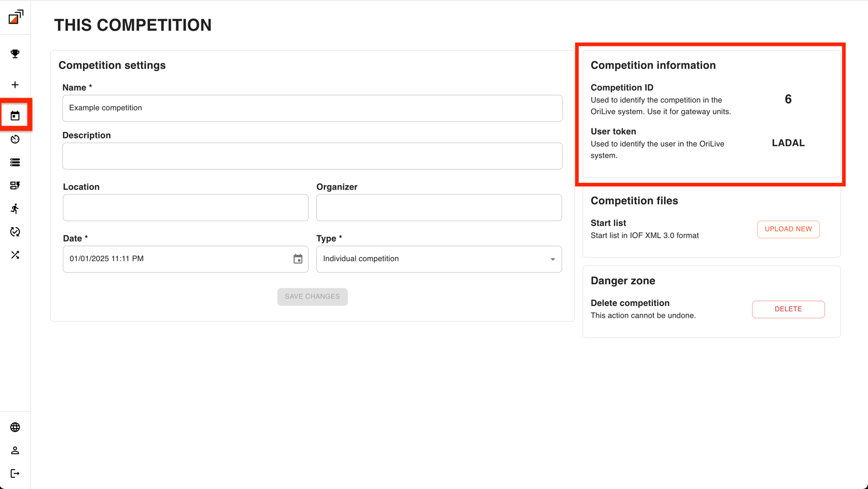
Task: Click the logout icon at sidebar bottom
Action: 15,474
